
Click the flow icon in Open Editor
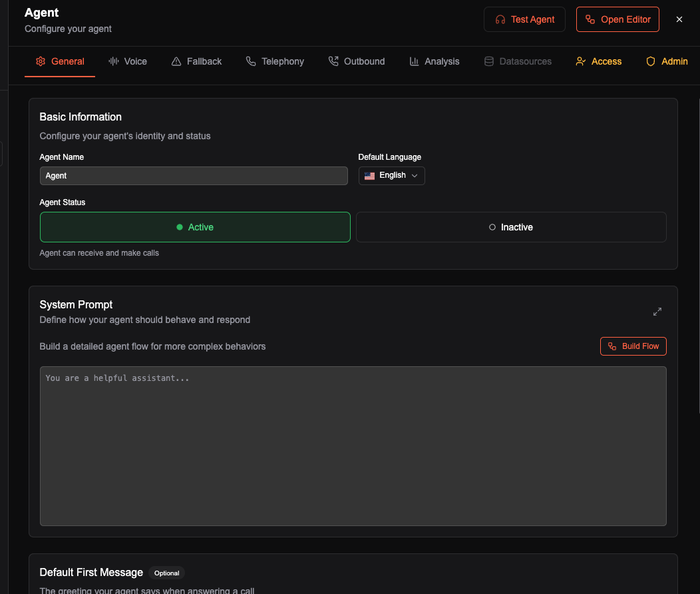coord(590,20)
